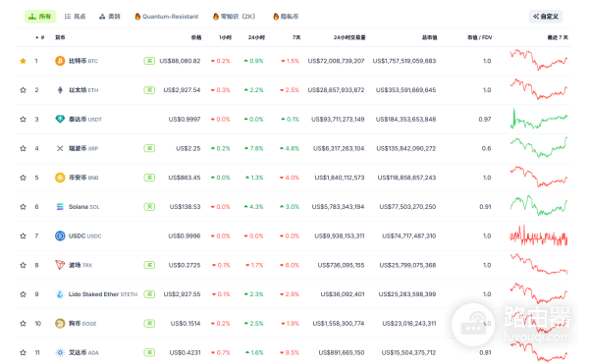Star the USDT row as favorite

click(23, 120)
